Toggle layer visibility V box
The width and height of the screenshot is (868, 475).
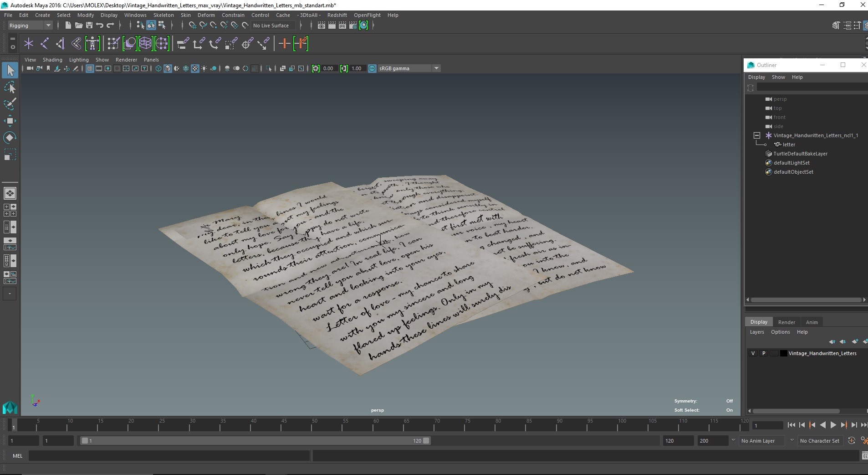[x=753, y=353]
